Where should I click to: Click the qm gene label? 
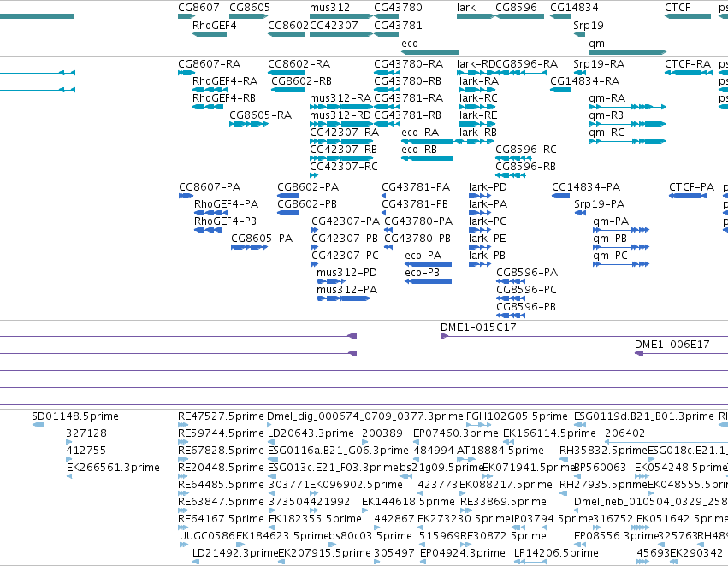click(596, 44)
